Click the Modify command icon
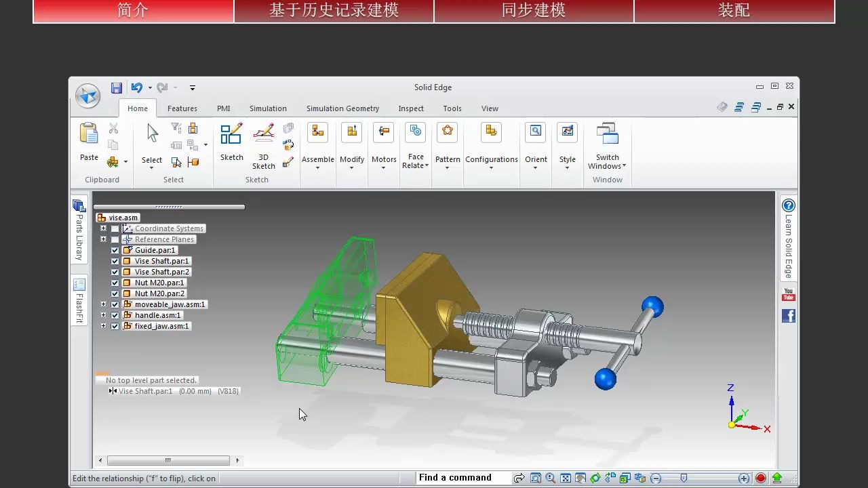The width and height of the screenshot is (868, 488). (x=352, y=131)
